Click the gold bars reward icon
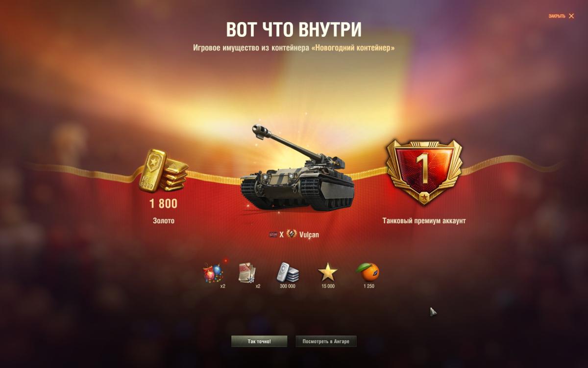The height and width of the screenshot is (368, 588). coord(164,170)
